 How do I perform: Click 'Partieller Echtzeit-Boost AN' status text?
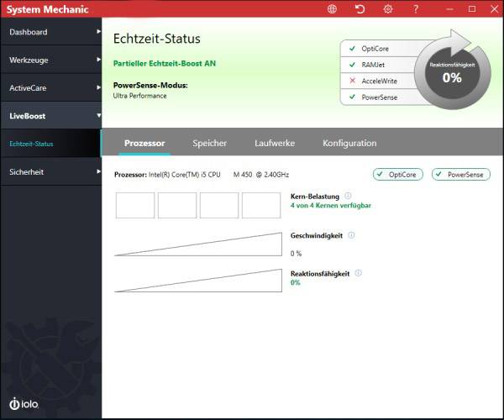[x=165, y=63]
